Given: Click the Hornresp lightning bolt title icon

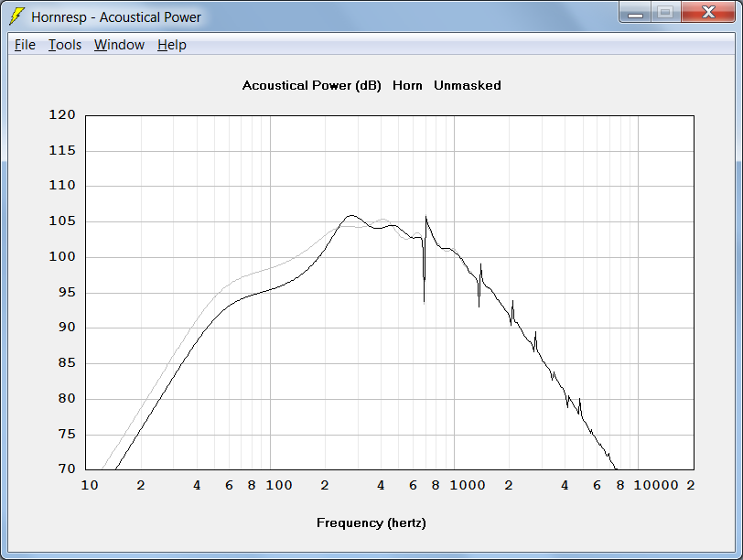Looking at the screenshot, I should pos(17,16).
